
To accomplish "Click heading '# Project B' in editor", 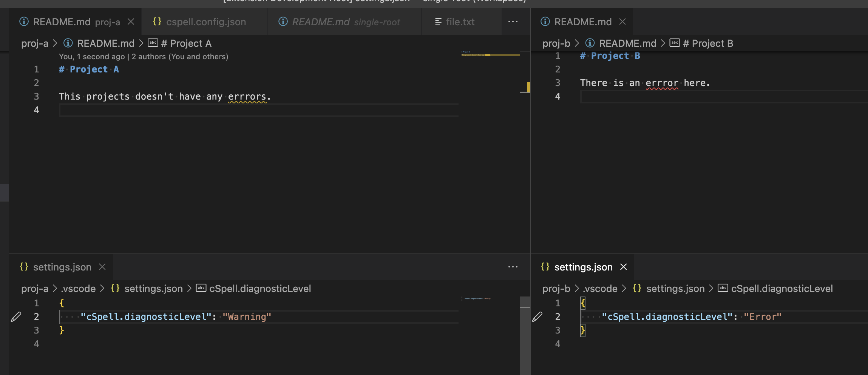I will tap(610, 56).
